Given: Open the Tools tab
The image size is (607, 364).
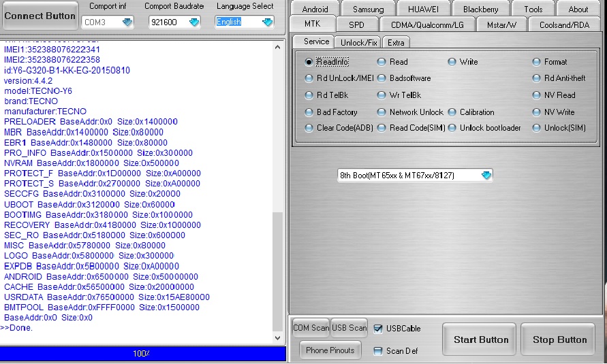Looking at the screenshot, I should pos(533,9).
